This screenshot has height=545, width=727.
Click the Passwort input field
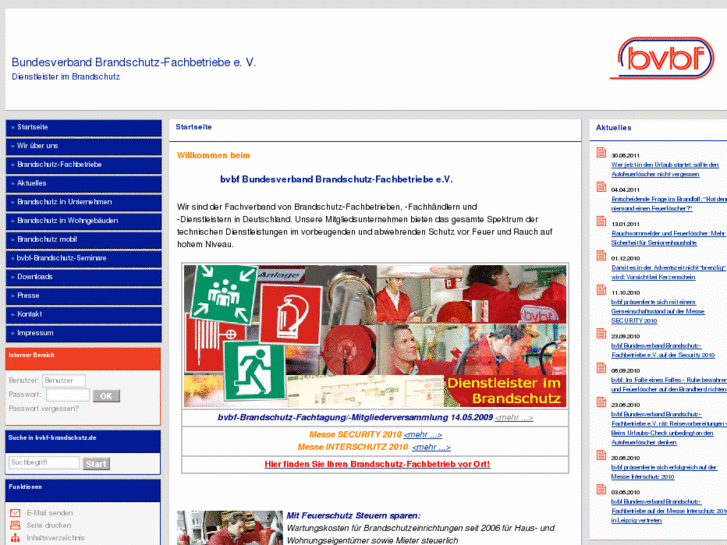pos(68,395)
